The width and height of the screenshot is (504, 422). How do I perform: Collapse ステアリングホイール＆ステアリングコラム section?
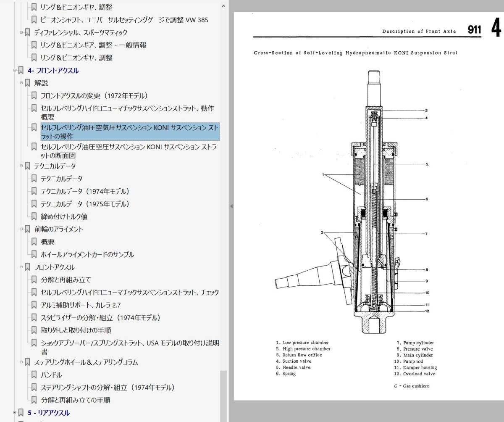pos(21,362)
